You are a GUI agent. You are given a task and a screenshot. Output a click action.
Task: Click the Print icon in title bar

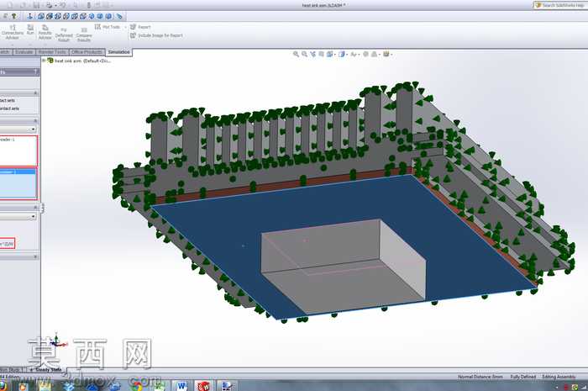coord(49,5)
